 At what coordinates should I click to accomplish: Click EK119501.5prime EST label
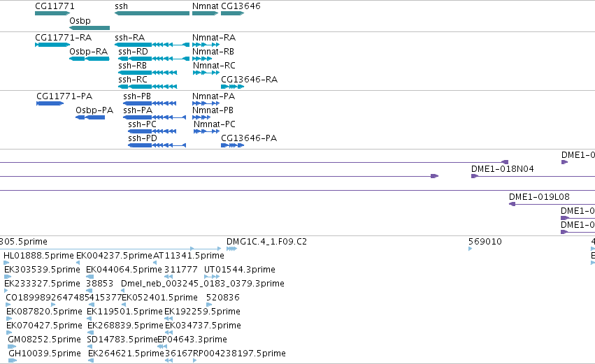pyautogui.click(x=125, y=312)
